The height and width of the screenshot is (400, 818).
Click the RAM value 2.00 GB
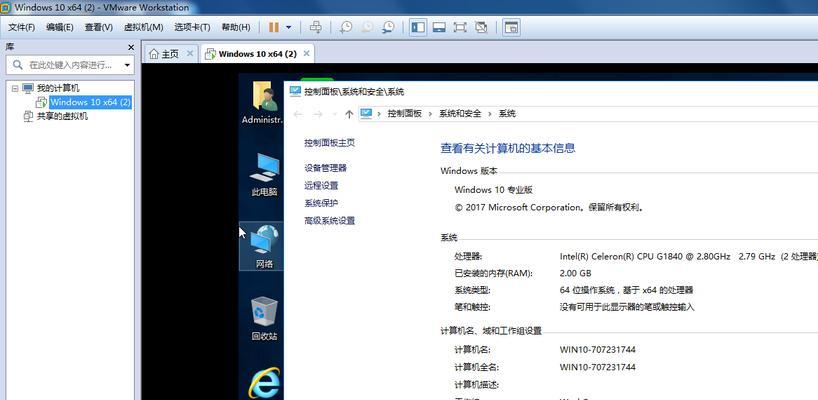click(575, 273)
